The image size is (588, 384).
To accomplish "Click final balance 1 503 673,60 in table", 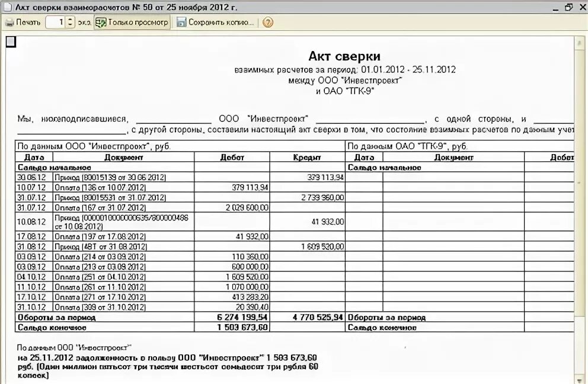I will (242, 327).
